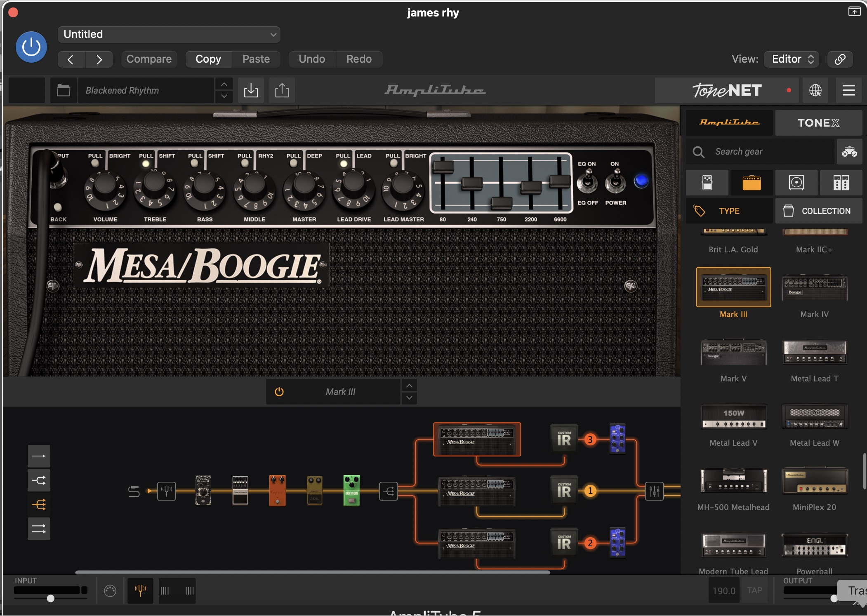The height and width of the screenshot is (616, 867).
Task: Click the Search gear field
Action: pos(761,152)
